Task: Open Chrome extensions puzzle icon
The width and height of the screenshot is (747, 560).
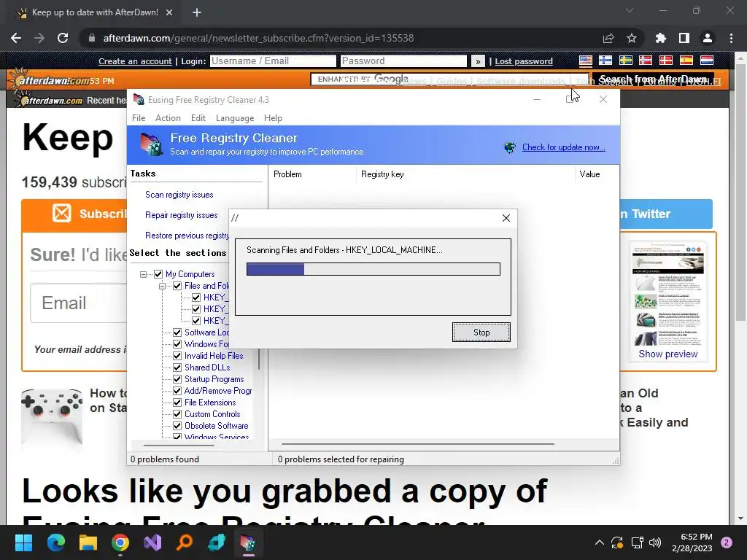Action: tap(661, 38)
